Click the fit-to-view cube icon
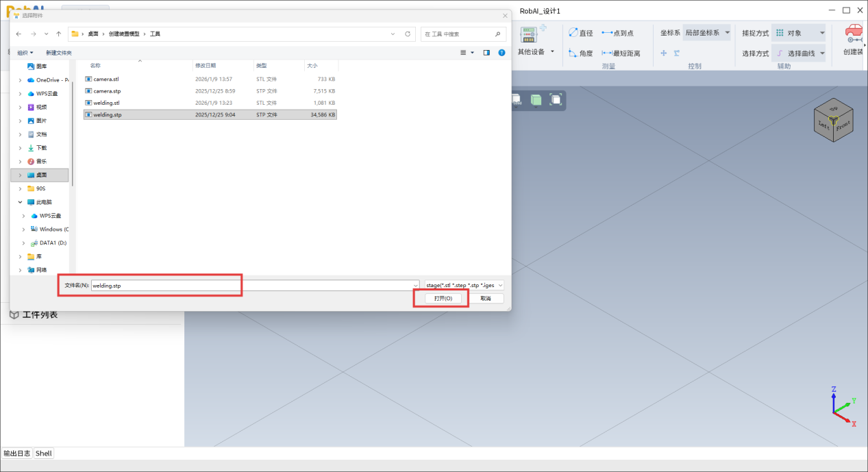 tap(556, 100)
